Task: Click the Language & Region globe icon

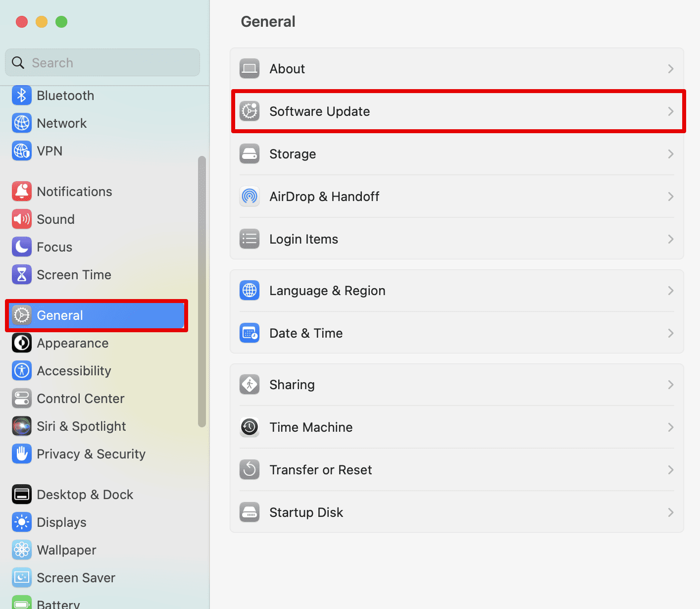Action: point(250,291)
